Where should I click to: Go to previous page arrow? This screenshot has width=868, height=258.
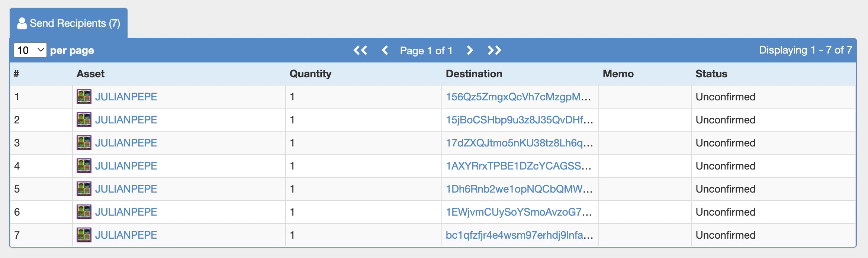[385, 50]
